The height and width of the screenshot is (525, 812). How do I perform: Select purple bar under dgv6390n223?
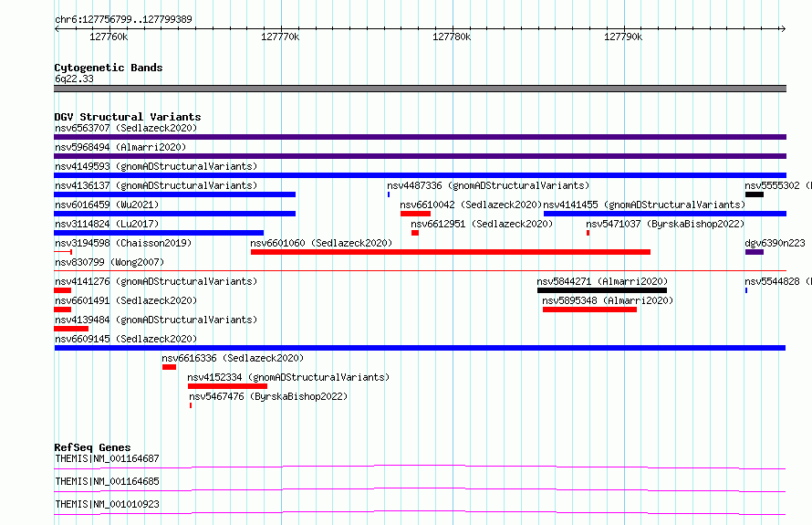tap(754, 252)
